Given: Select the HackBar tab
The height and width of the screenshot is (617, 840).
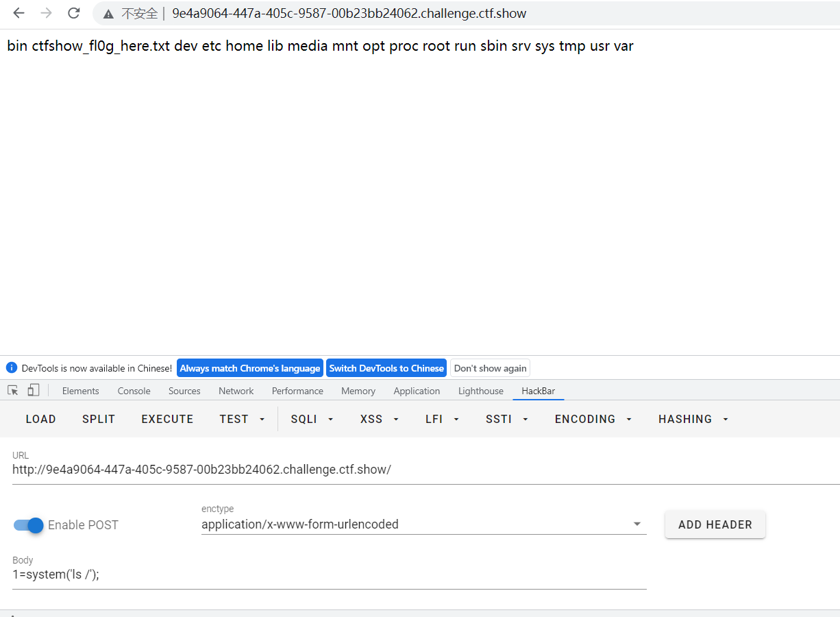Looking at the screenshot, I should tap(539, 391).
